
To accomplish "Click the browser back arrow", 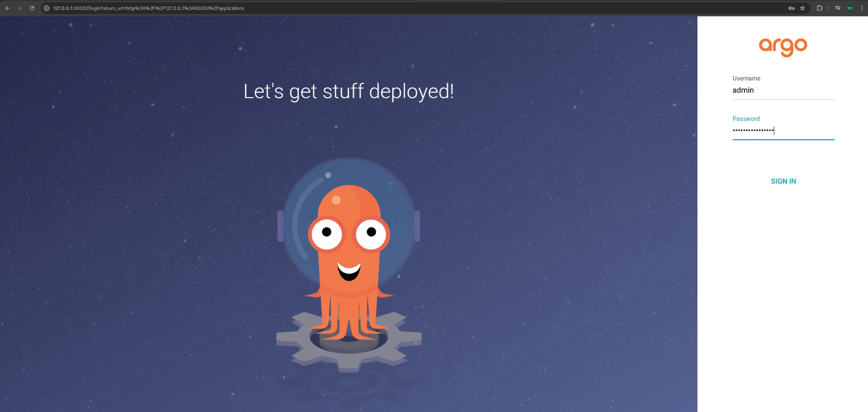I will (7, 8).
